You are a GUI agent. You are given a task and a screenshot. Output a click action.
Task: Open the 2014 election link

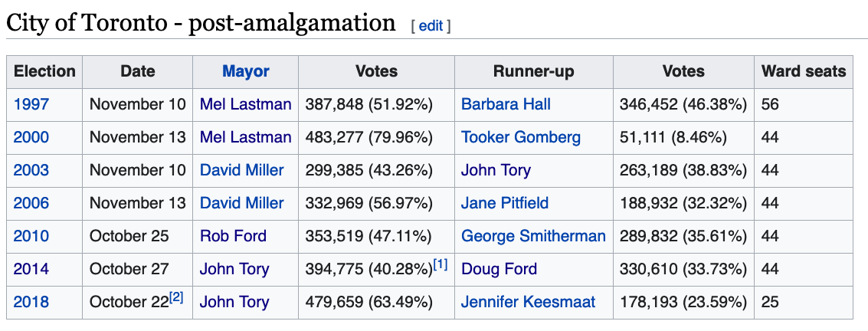click(31, 269)
